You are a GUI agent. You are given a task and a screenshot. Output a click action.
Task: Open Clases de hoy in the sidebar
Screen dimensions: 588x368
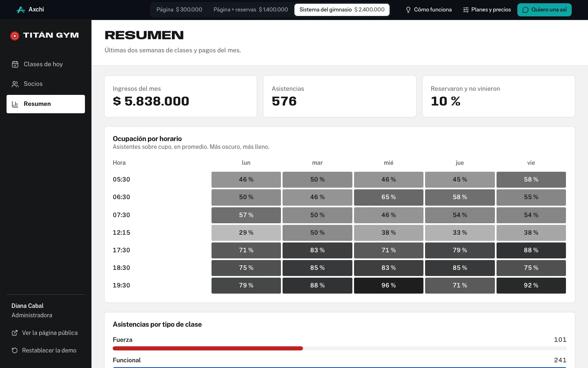point(46,64)
